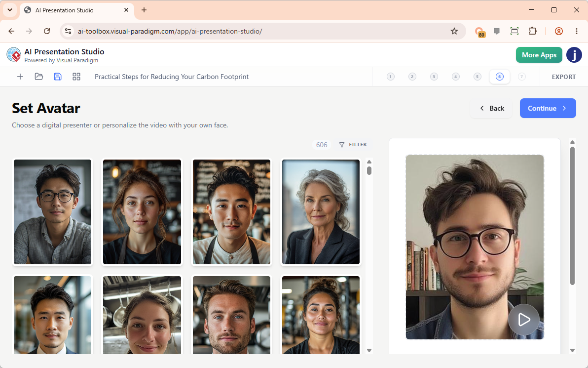
Task: Select the young woman avatar by chalkboard
Action: 142,212
